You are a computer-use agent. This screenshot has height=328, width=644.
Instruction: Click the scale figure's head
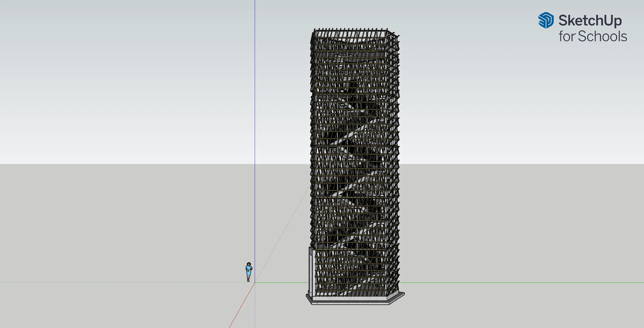pyautogui.click(x=249, y=264)
